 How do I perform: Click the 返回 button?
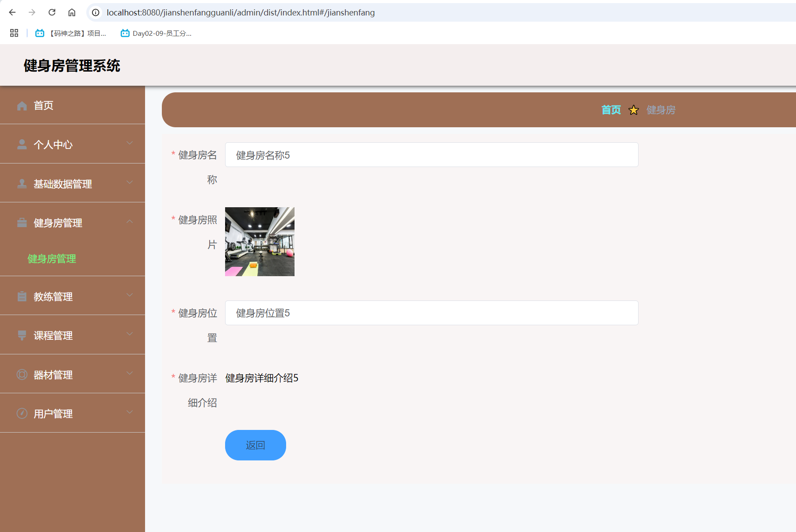click(255, 445)
